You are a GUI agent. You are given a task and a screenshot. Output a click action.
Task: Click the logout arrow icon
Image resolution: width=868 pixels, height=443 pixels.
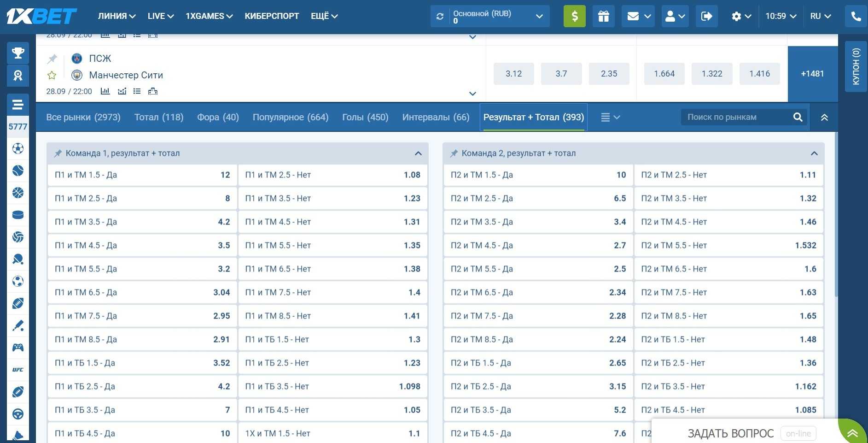[x=706, y=16]
